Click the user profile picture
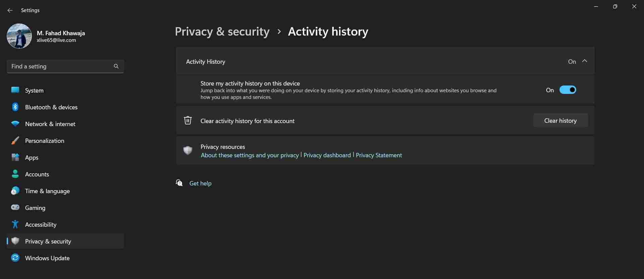This screenshot has width=644, height=279. (x=19, y=36)
